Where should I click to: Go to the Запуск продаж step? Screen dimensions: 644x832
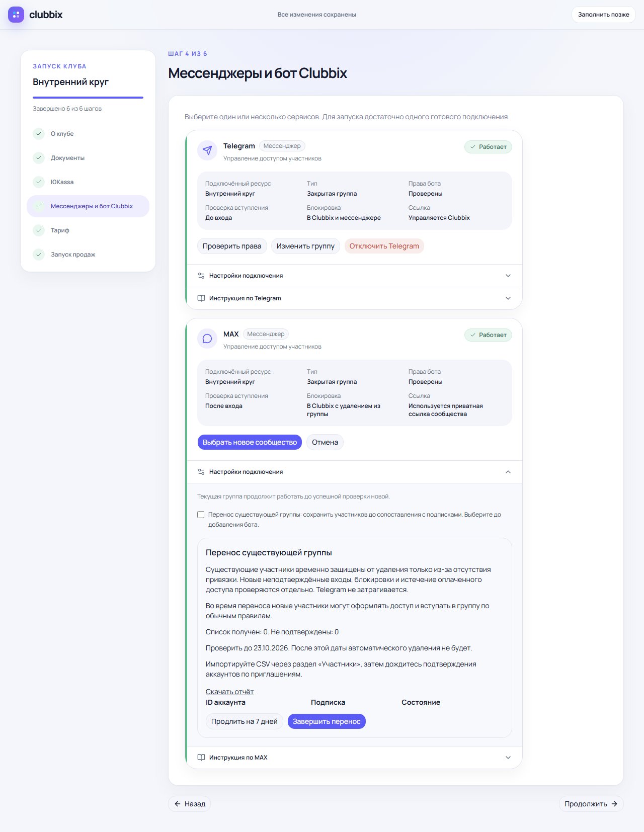(88, 255)
